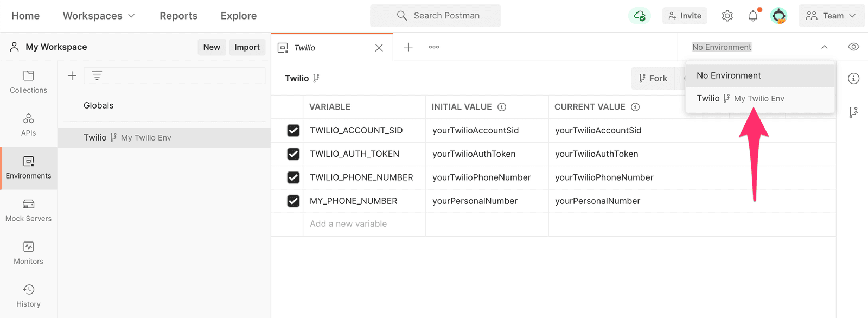The image size is (868, 318).
Task: Open the Reports menu item
Action: 178,16
